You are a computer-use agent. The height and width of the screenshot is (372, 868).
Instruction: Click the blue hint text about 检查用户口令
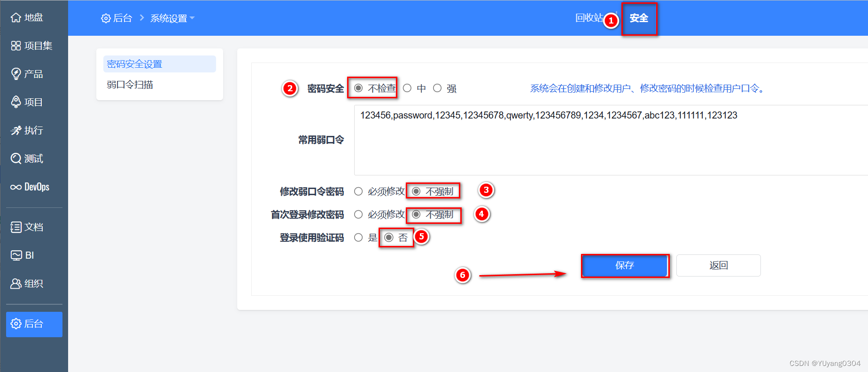649,88
